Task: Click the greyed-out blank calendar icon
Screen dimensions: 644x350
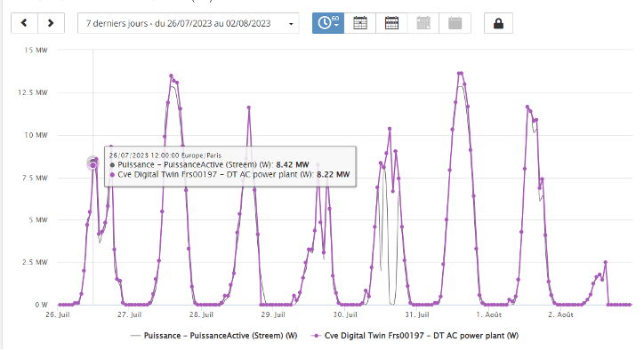Action: tap(455, 23)
